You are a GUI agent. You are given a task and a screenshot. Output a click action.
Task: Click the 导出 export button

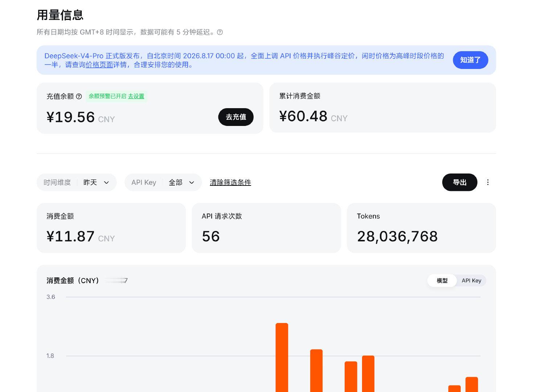pos(460,182)
